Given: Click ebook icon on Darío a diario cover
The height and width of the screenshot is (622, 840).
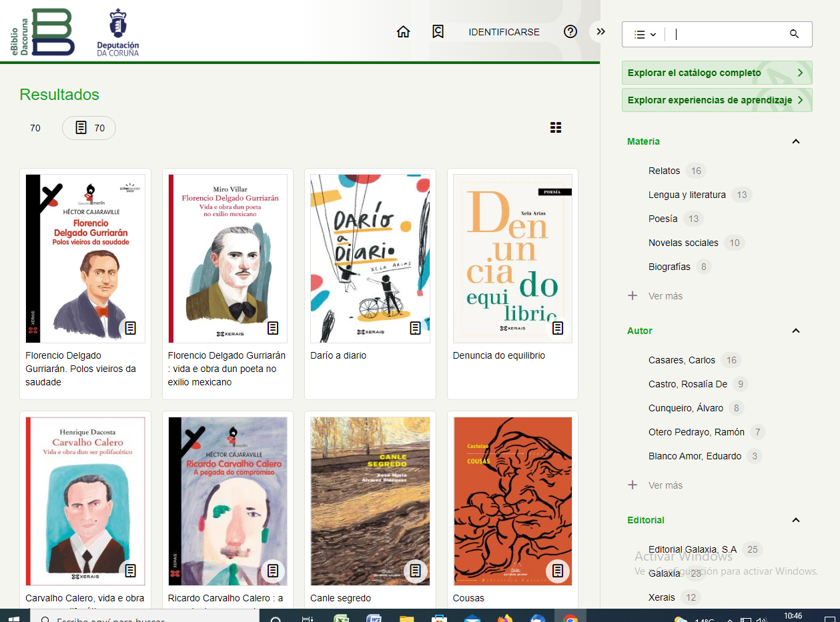Looking at the screenshot, I should tap(415, 328).
